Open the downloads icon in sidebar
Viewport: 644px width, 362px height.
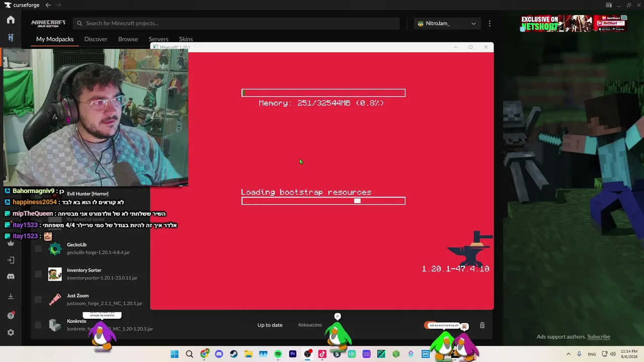pyautogui.click(x=11, y=297)
